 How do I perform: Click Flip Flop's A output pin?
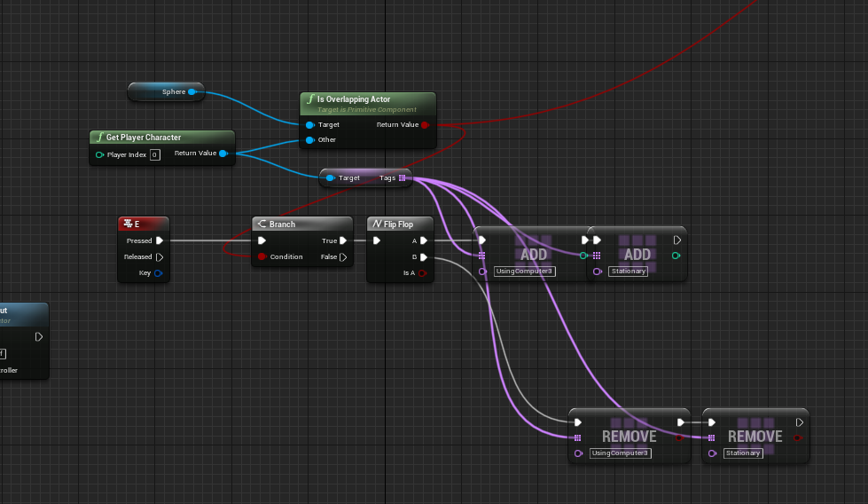pyautogui.click(x=424, y=240)
